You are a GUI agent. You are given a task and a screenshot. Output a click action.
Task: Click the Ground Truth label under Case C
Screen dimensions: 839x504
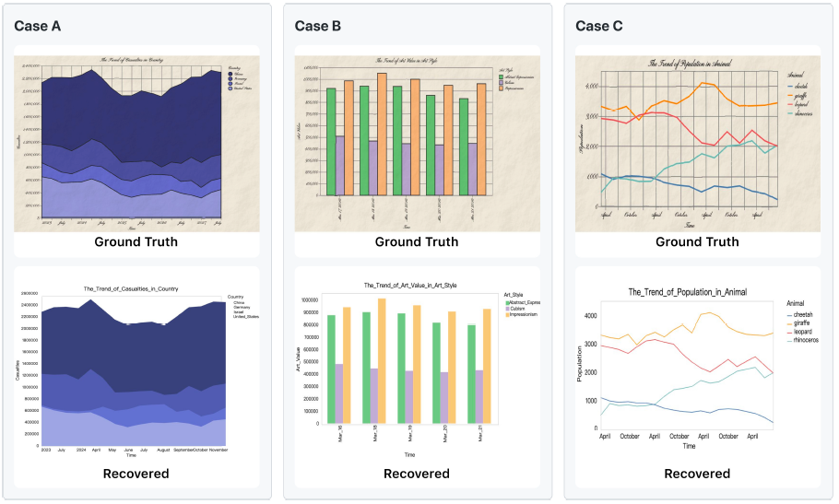(x=697, y=241)
